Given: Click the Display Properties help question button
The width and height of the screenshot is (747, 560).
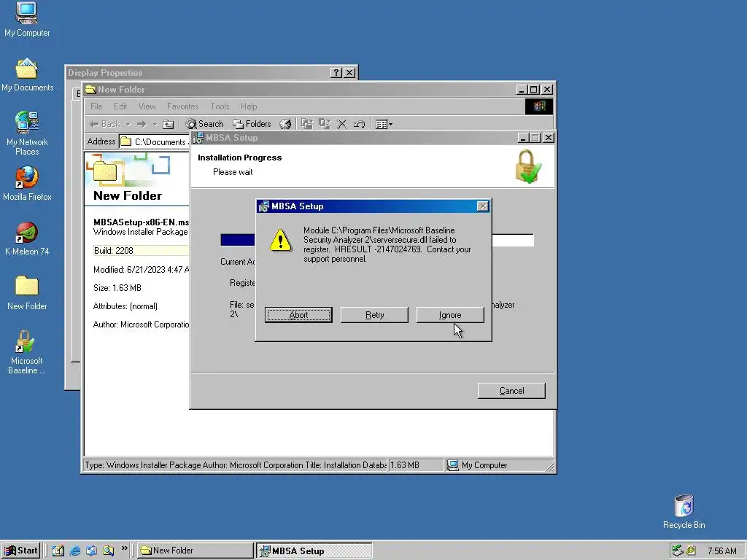Looking at the screenshot, I should point(336,72).
